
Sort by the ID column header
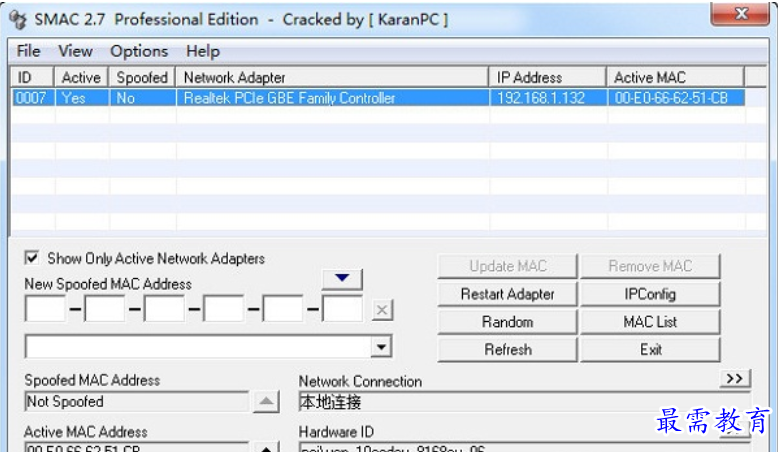pyautogui.click(x=32, y=77)
